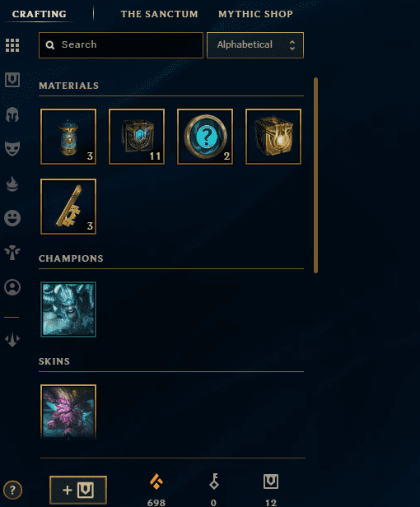Click the loot list vertical scrollbar

pos(315,175)
